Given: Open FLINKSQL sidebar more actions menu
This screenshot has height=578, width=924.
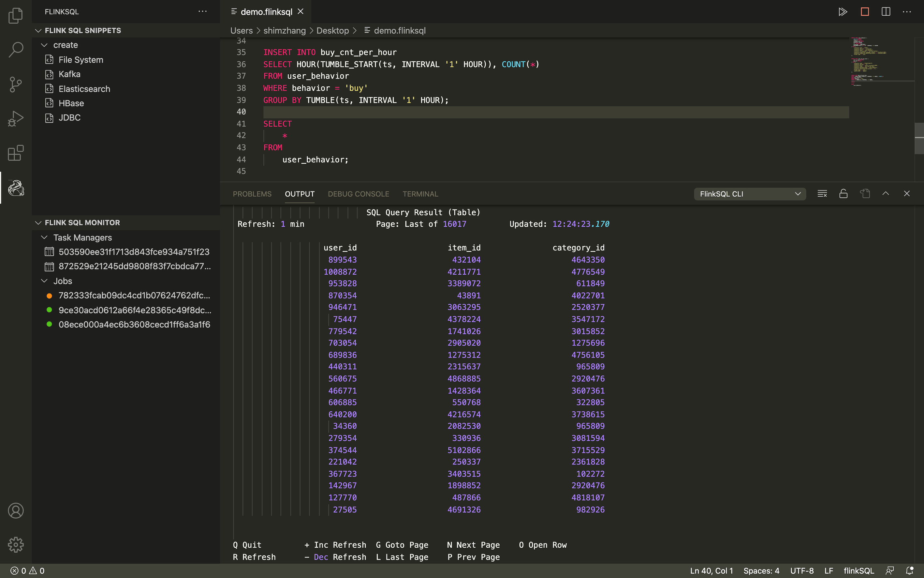Looking at the screenshot, I should click(x=202, y=11).
